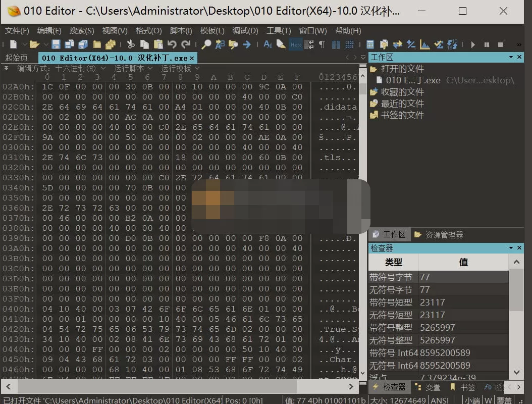
Task: Select the 带符号短型 row in inspector
Action: pyautogui.click(x=391, y=302)
